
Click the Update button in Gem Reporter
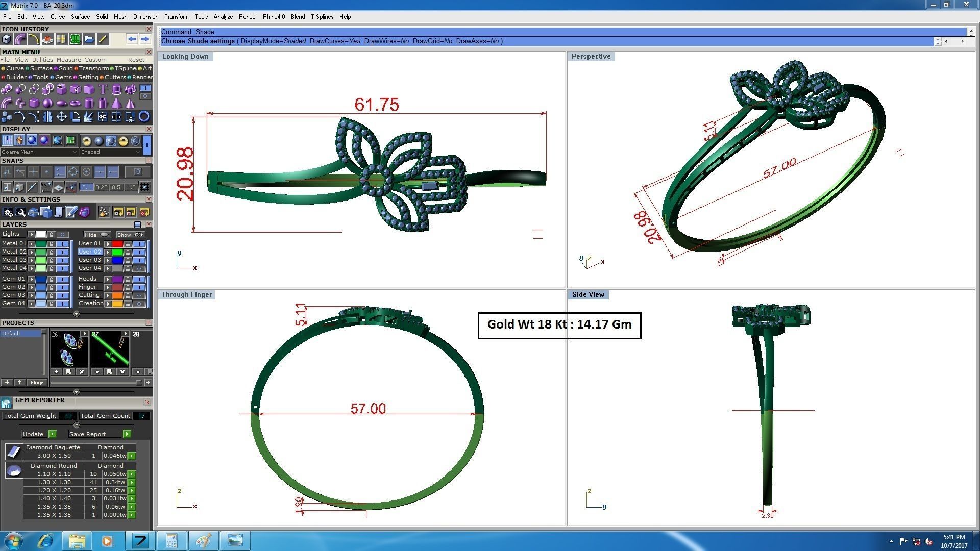click(x=39, y=434)
